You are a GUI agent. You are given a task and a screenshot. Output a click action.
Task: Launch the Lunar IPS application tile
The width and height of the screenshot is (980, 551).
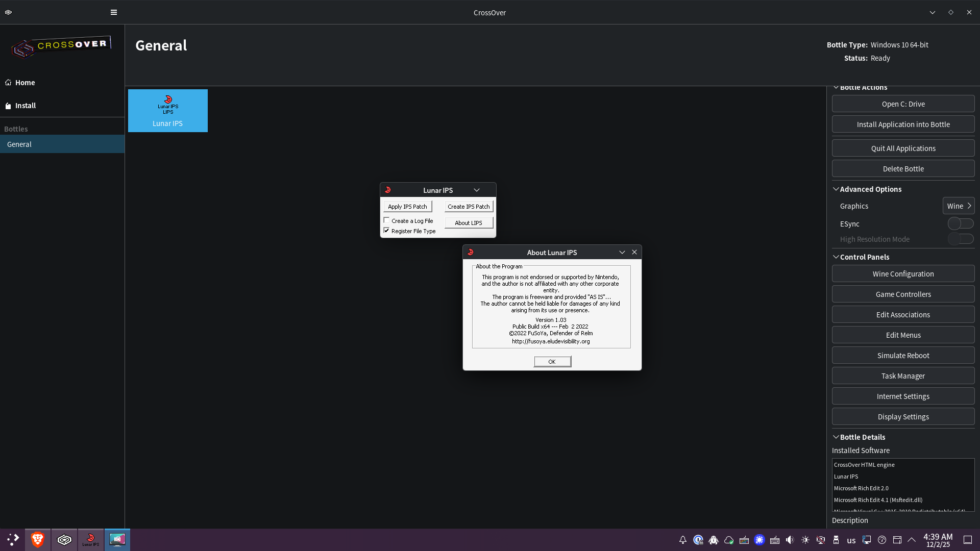[168, 111]
